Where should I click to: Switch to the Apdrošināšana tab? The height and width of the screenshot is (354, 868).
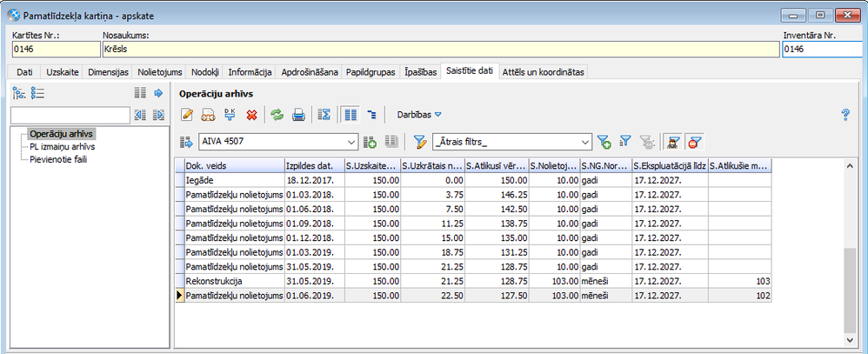point(309,72)
